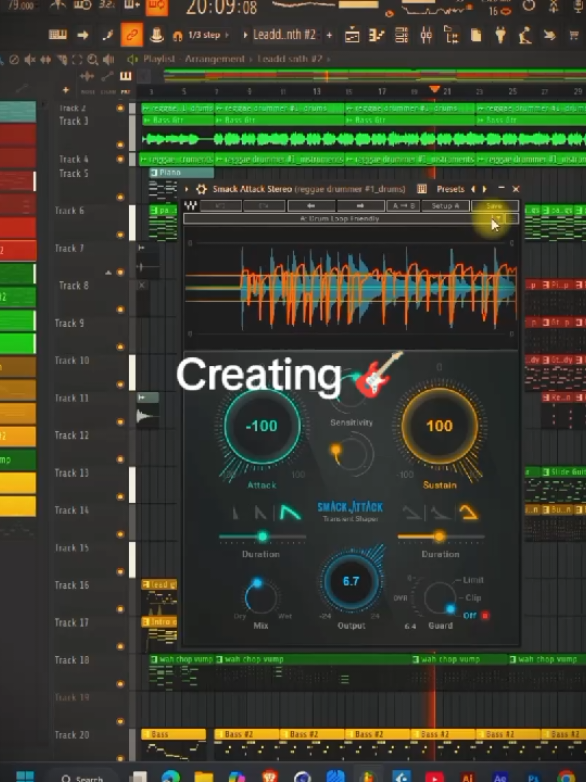Click the taskbar Search box
Image resolution: width=586 pixels, height=782 pixels.
(82, 777)
